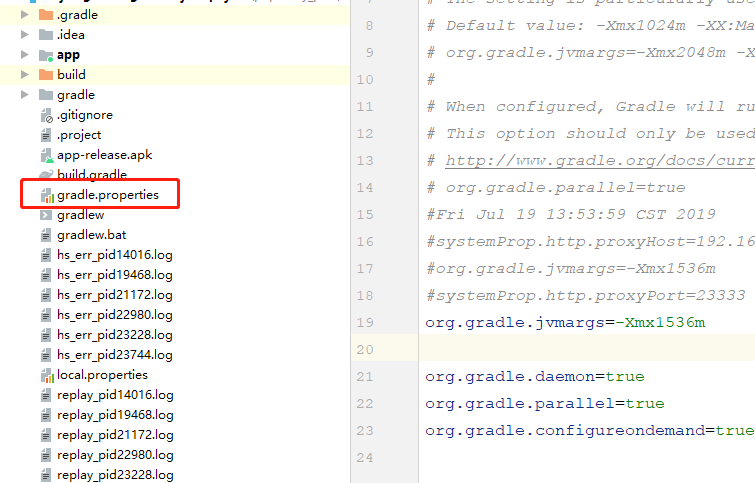
Task: Expand the .idea folder arrow
Action: [25, 35]
